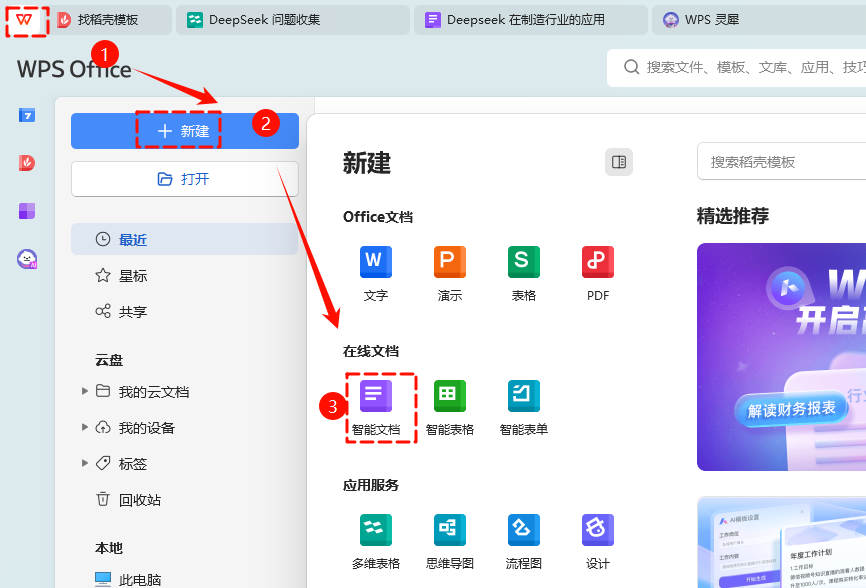Open the calendar icon in left sidebar

[x=27, y=115]
